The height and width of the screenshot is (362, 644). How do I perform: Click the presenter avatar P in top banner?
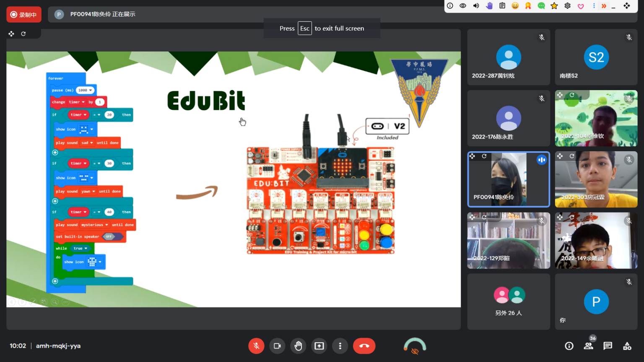pyautogui.click(x=59, y=14)
